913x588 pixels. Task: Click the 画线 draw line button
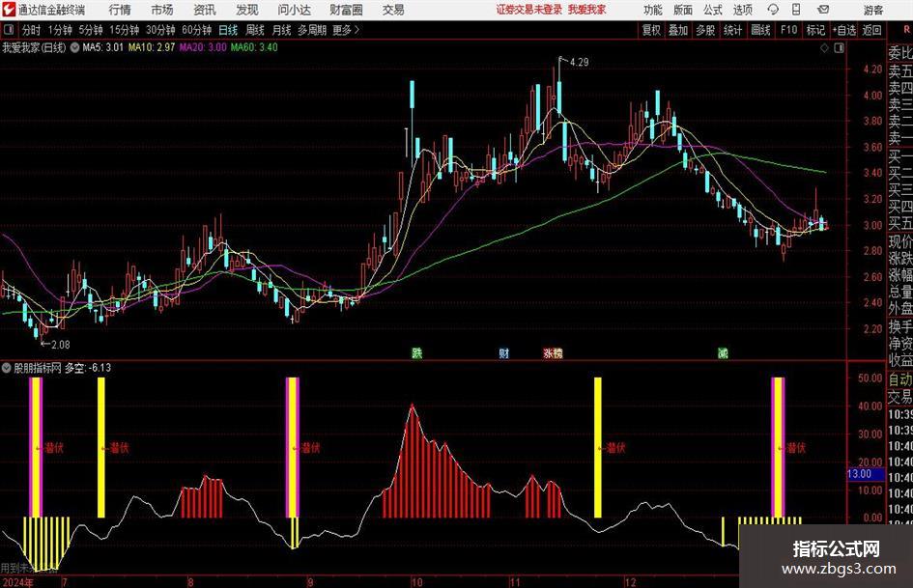(760, 30)
